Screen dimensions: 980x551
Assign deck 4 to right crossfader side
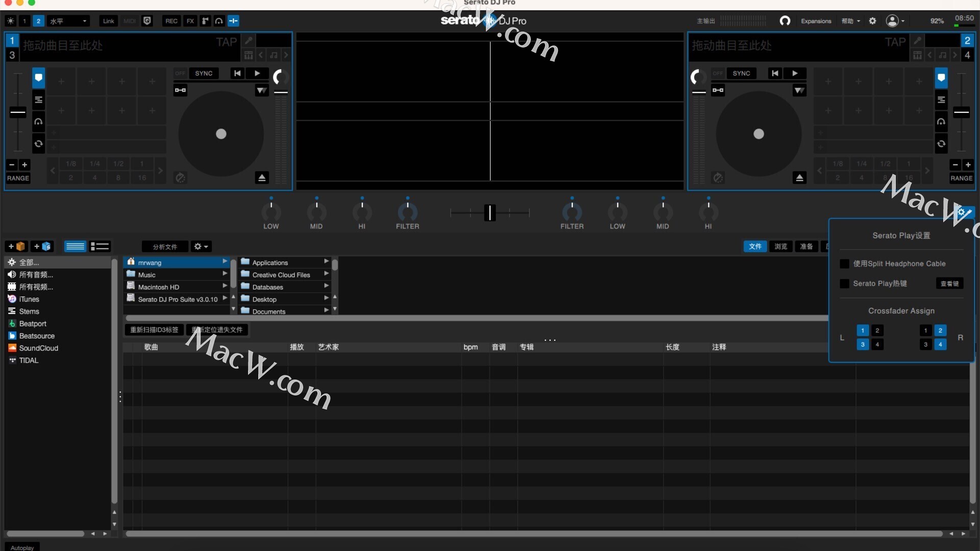(940, 344)
